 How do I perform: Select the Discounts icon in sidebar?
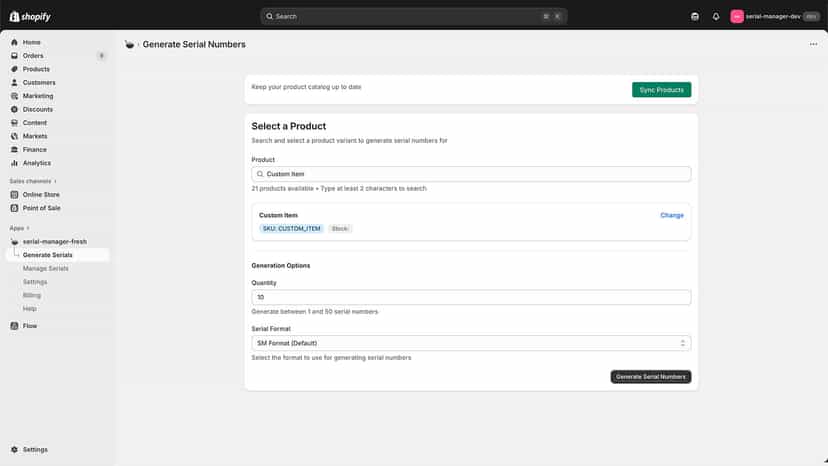[14, 109]
